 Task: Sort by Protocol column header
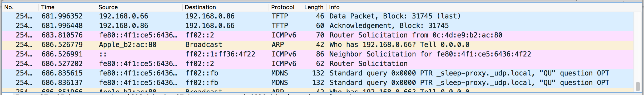286,7
